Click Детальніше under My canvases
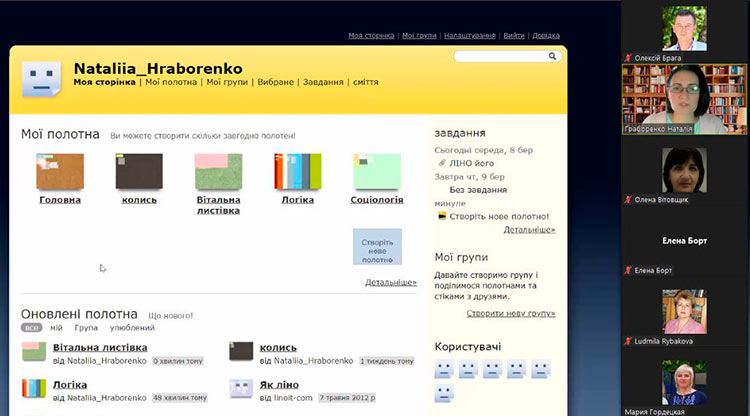Viewport: 750px width, 416px height. [391, 283]
